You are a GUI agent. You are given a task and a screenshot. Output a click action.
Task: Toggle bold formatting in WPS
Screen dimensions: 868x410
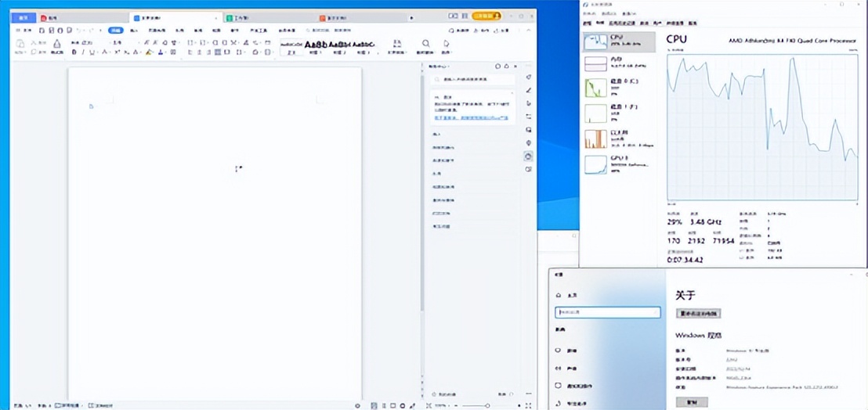click(x=74, y=52)
